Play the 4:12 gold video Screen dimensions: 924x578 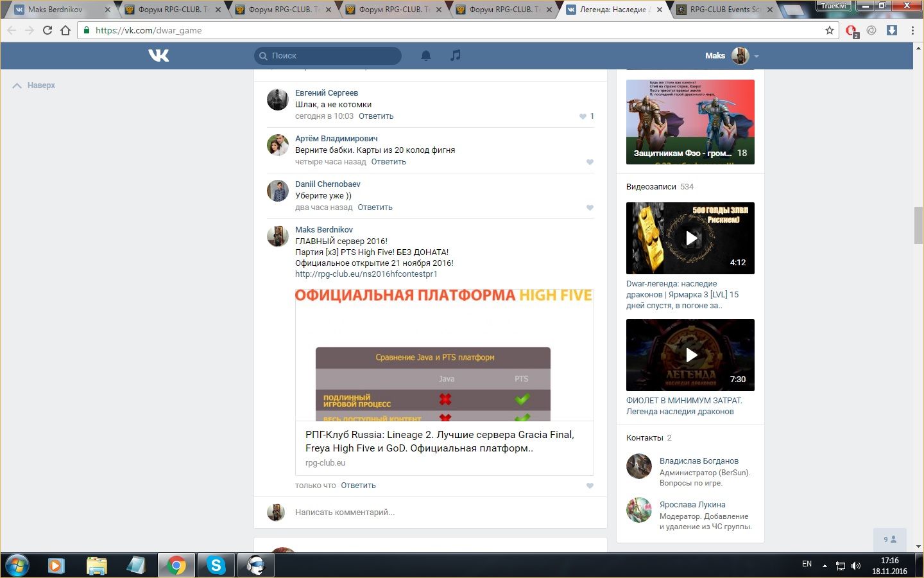tap(690, 238)
